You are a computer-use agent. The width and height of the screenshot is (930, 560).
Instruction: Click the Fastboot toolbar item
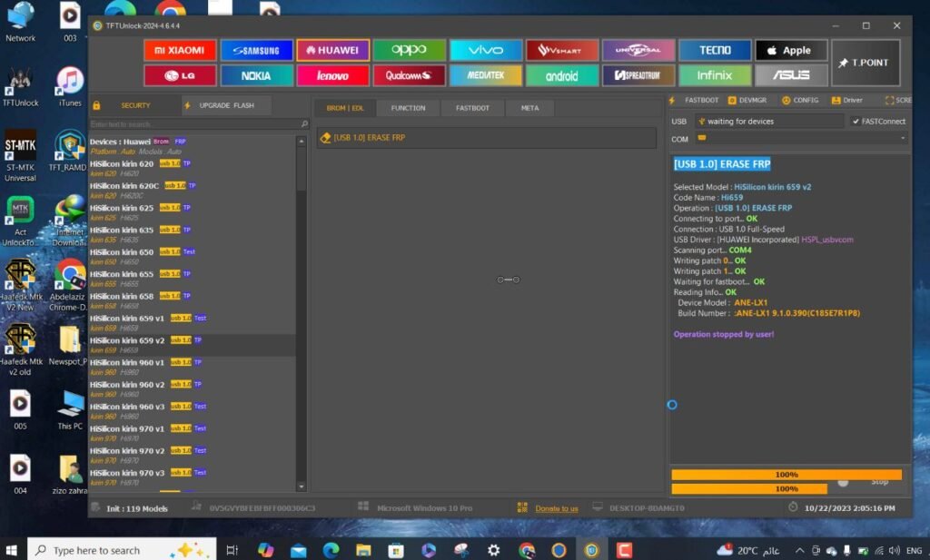click(x=695, y=100)
